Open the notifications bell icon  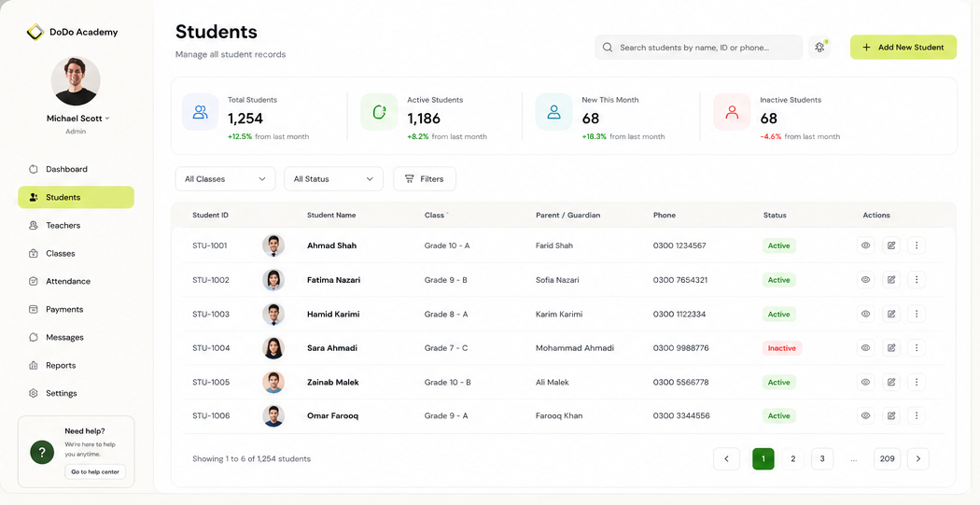click(x=819, y=47)
